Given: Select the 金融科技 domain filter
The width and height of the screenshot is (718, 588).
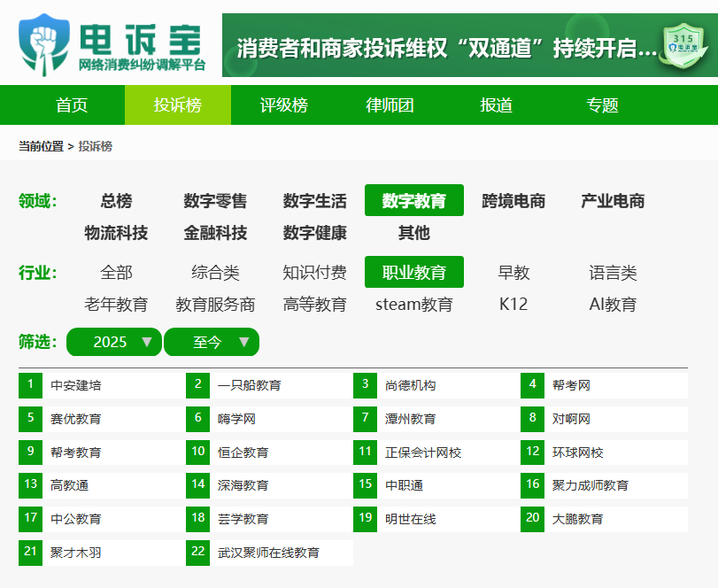Looking at the screenshot, I should point(215,233).
